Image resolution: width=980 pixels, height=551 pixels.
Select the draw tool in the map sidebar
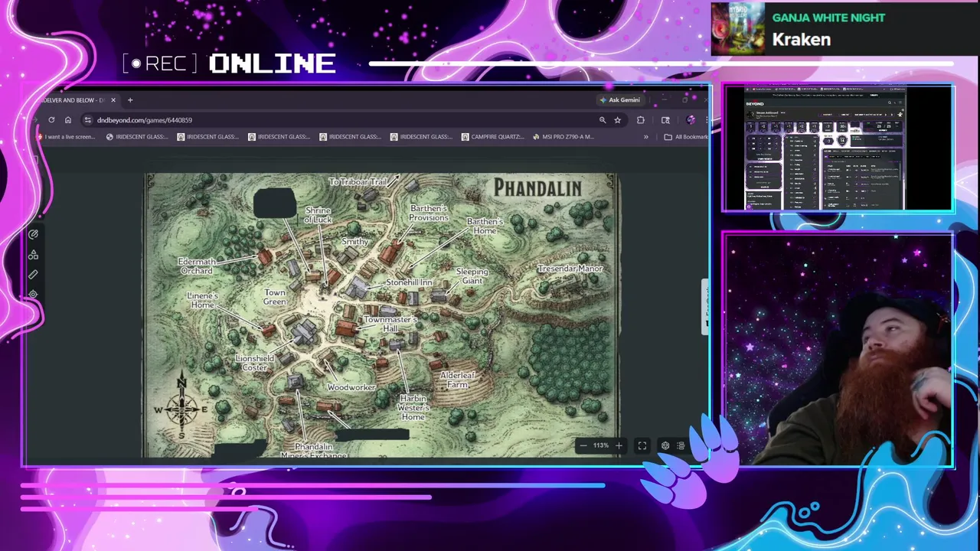point(33,235)
